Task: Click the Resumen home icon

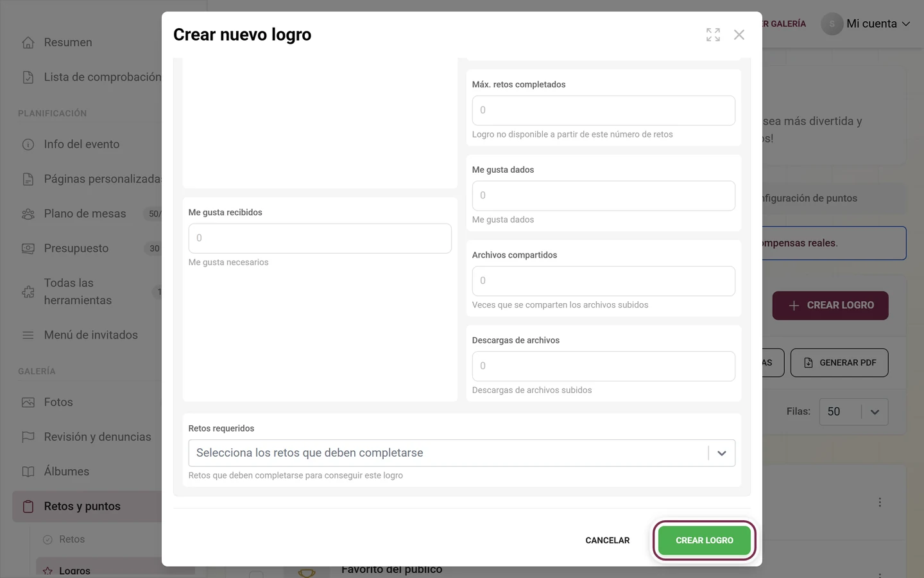Action: [x=28, y=42]
